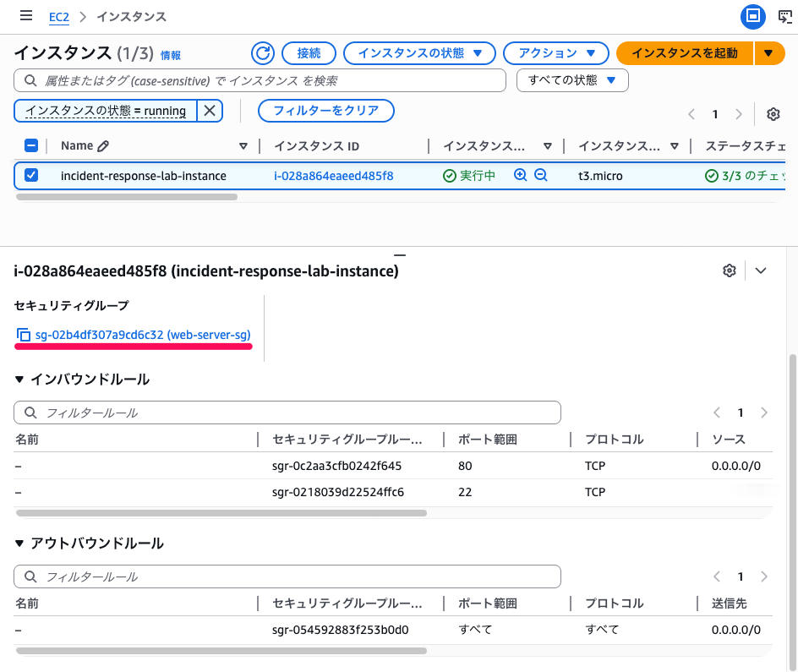Copy the security group ID
The width and height of the screenshot is (798, 672).
(x=24, y=335)
